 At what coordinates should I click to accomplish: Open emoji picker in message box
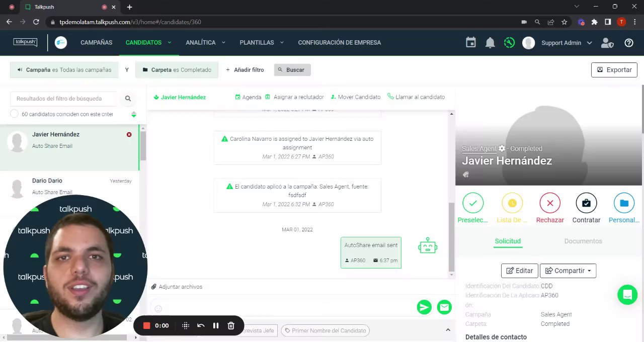(x=158, y=309)
